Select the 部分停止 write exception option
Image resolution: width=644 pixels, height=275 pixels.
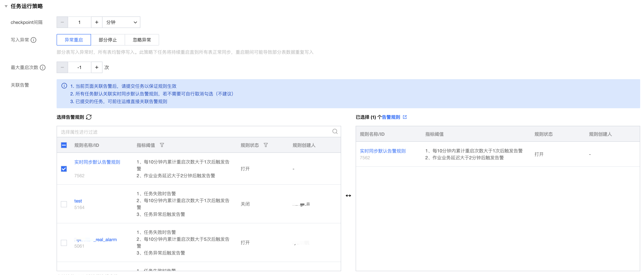click(x=108, y=40)
